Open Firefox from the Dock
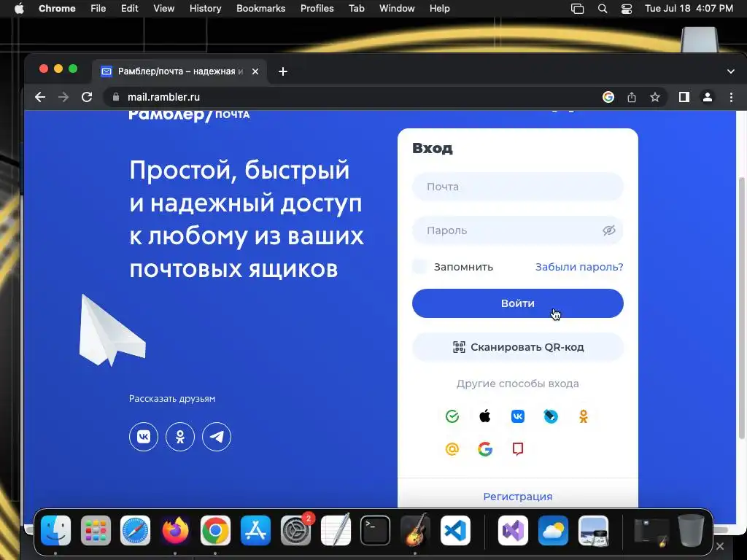 [x=175, y=531]
